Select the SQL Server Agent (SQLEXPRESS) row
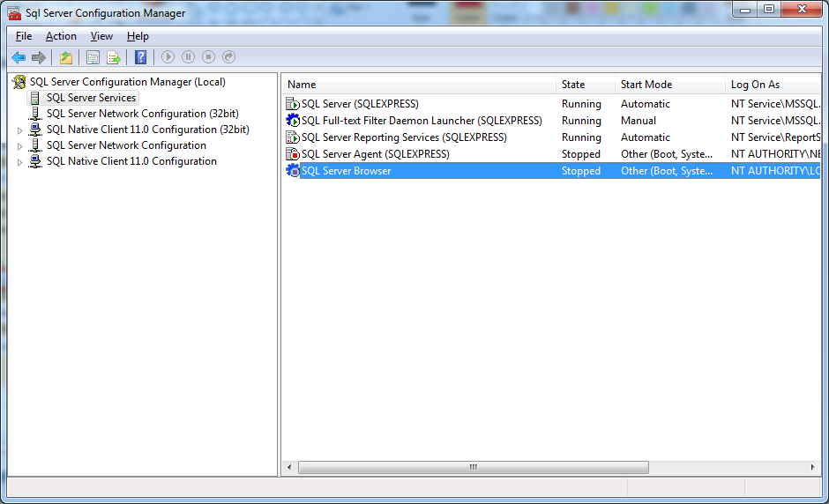Screen dimensions: 829x504 (552, 154)
